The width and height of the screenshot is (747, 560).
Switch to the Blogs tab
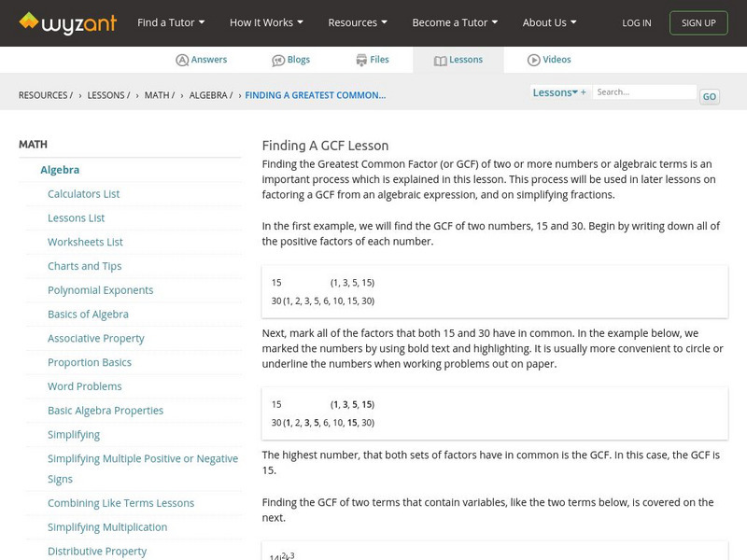[x=290, y=60]
